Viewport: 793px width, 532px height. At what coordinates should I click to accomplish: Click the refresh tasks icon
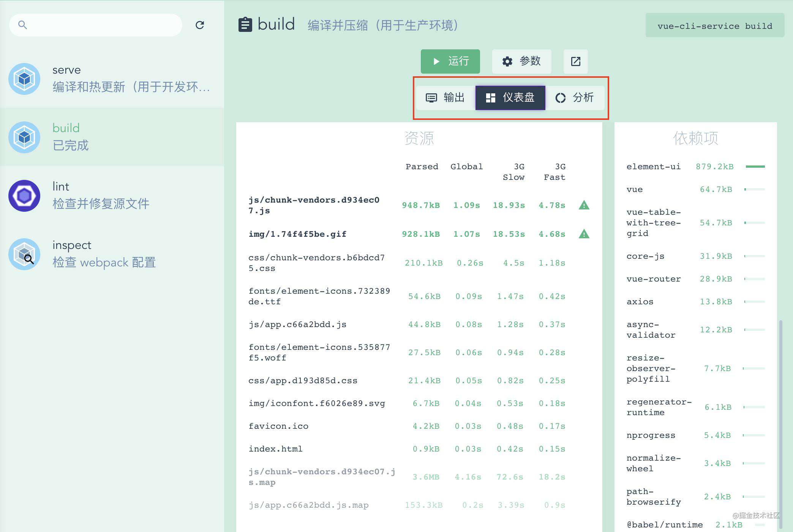click(200, 25)
